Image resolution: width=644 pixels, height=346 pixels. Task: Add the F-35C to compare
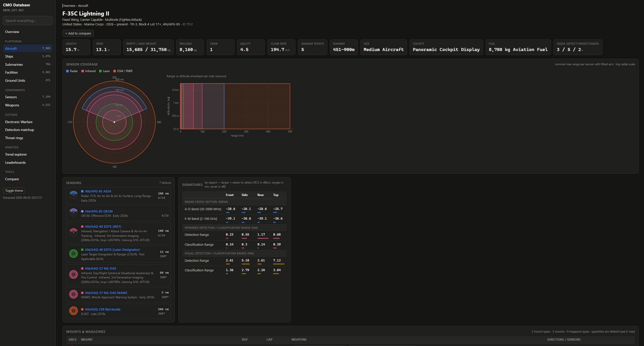(78, 33)
